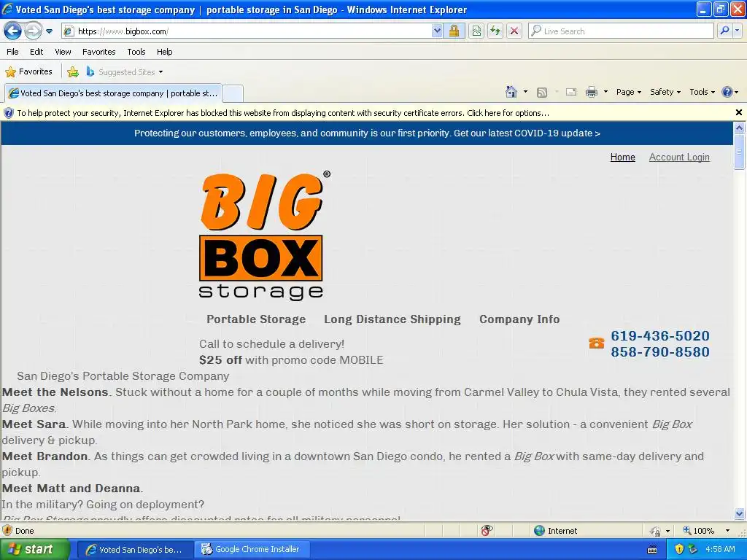Viewport: 747px width, 560px height.
Task: Click the status bar warning icon
Action: click(x=7, y=531)
